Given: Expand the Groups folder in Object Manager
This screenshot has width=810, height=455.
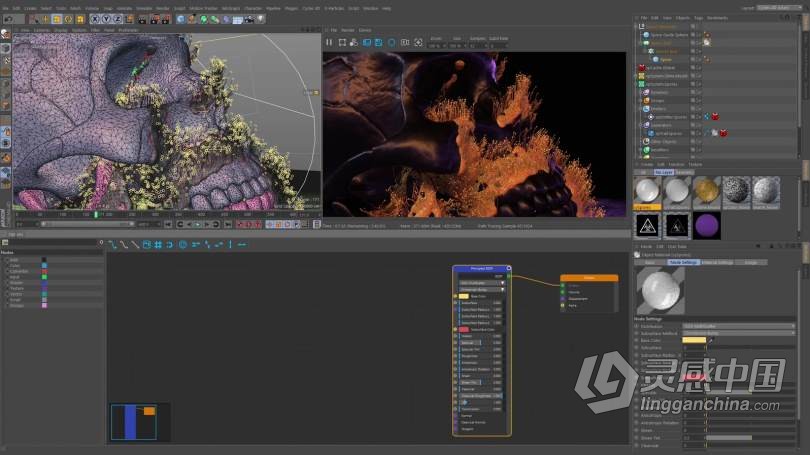Looking at the screenshot, I should point(642,101).
